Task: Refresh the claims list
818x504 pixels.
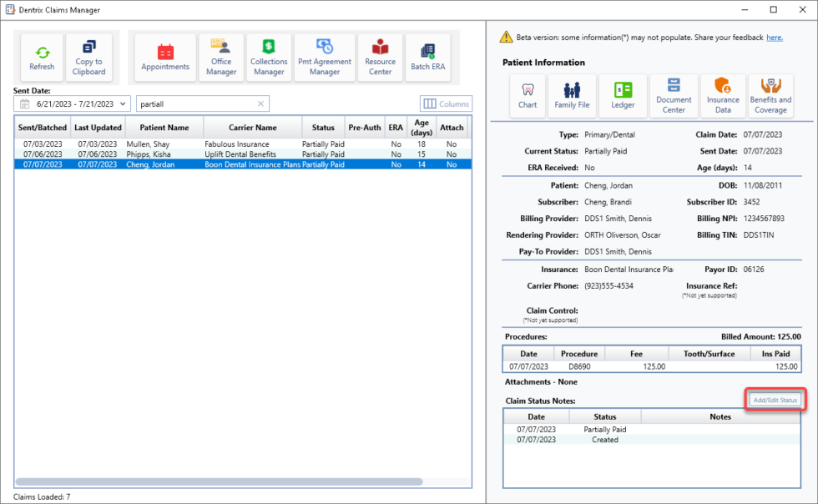Action: pos(42,57)
